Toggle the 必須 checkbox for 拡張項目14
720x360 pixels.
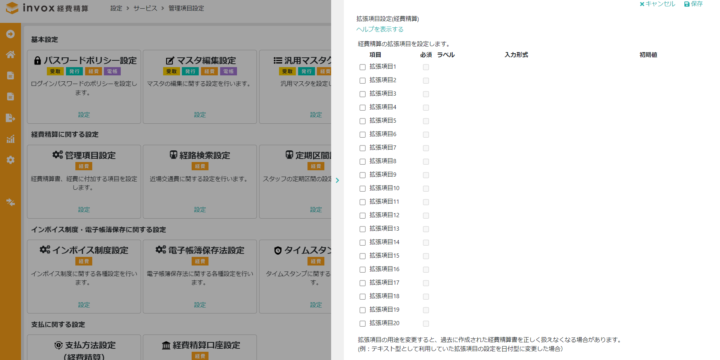click(426, 242)
